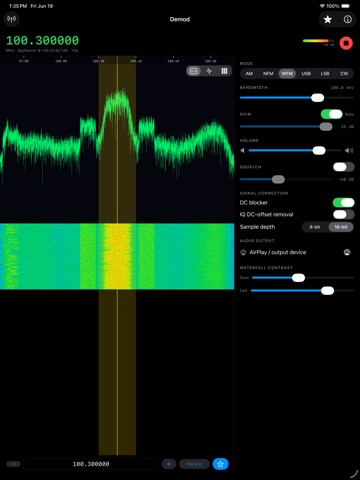Select USB demodulation mode
360x480 pixels.
(x=306, y=74)
